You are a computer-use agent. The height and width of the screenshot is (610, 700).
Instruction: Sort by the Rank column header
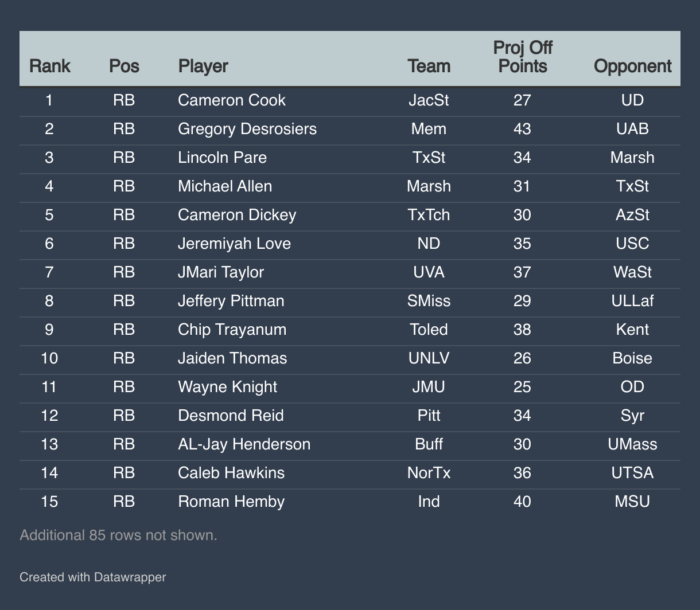coord(49,66)
